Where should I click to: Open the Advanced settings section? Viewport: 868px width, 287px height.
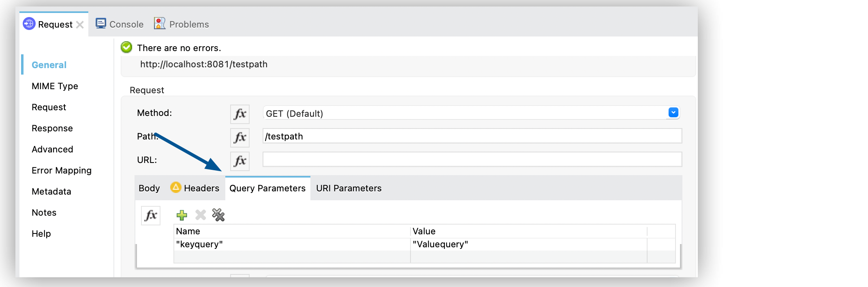point(52,149)
